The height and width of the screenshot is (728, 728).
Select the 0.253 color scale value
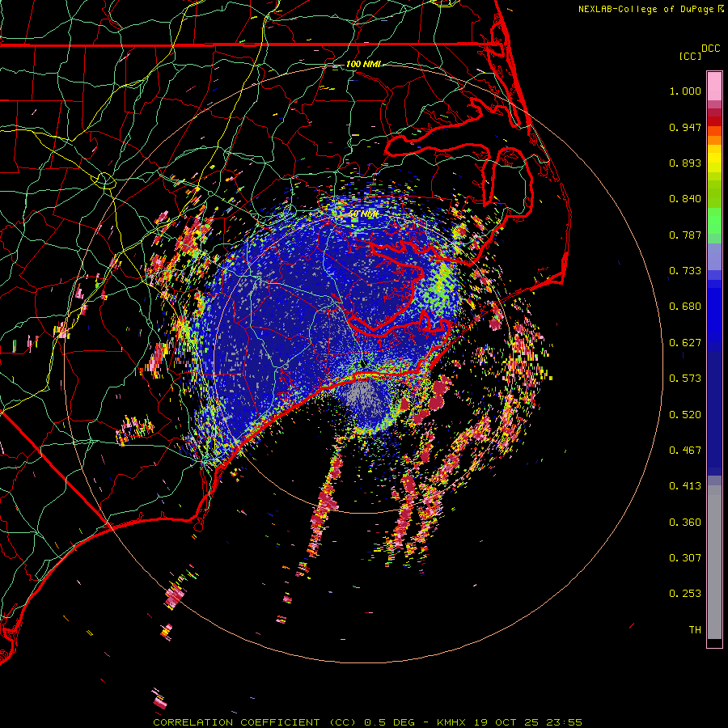(x=685, y=594)
